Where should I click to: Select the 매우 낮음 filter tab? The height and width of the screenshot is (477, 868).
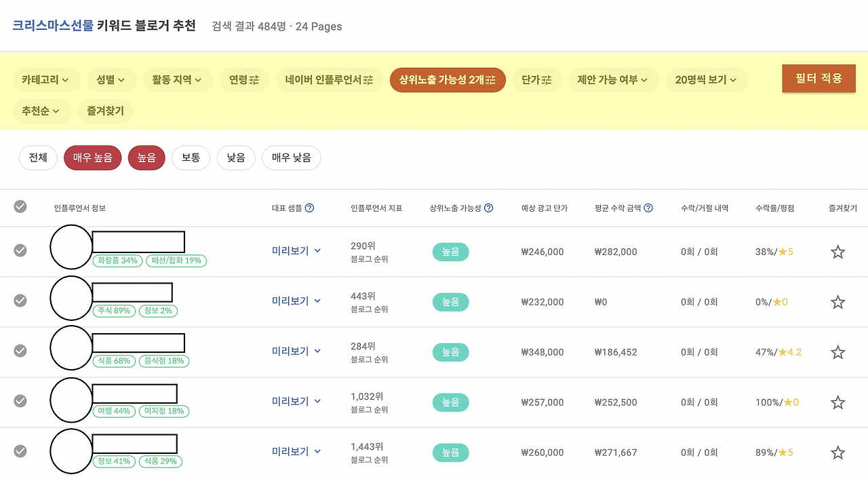pyautogui.click(x=291, y=157)
